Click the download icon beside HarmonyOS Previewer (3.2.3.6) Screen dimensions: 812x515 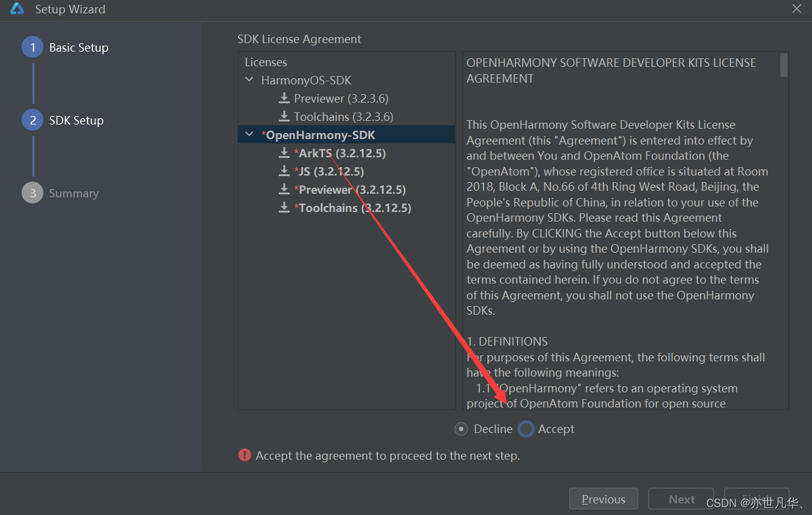(284, 98)
